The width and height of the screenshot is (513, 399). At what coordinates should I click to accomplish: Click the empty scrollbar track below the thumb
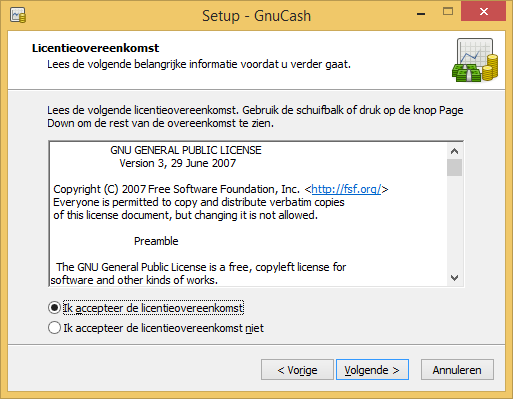(454, 223)
